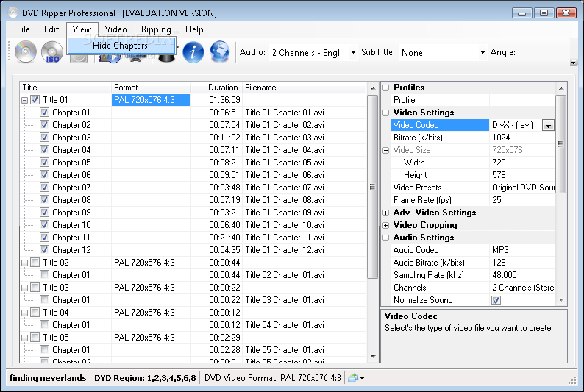The height and width of the screenshot is (392, 584).
Task: Select Hide Chapters menu entry
Action: [x=121, y=46]
